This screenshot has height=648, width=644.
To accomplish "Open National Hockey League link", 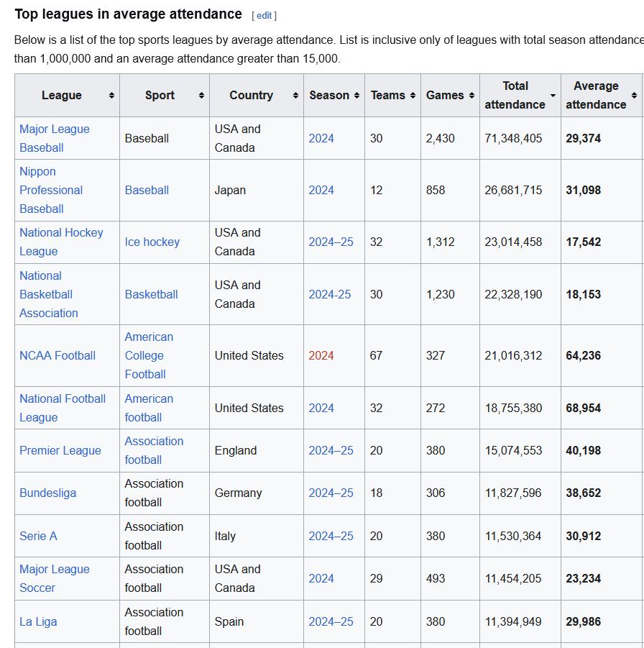I will [x=61, y=242].
